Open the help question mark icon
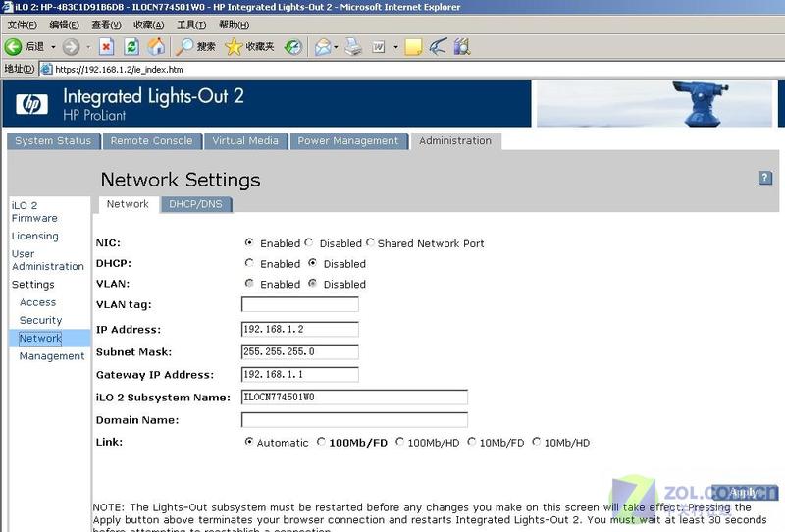 click(765, 178)
